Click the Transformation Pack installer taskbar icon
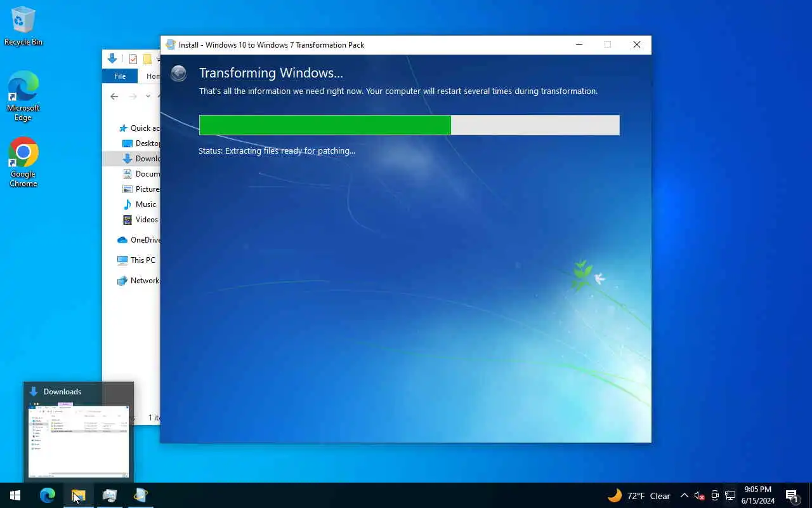This screenshot has height=508, width=812. click(141, 495)
